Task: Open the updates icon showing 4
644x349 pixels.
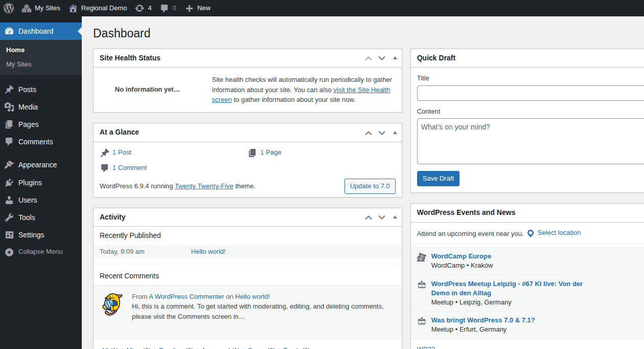Action: tap(143, 8)
